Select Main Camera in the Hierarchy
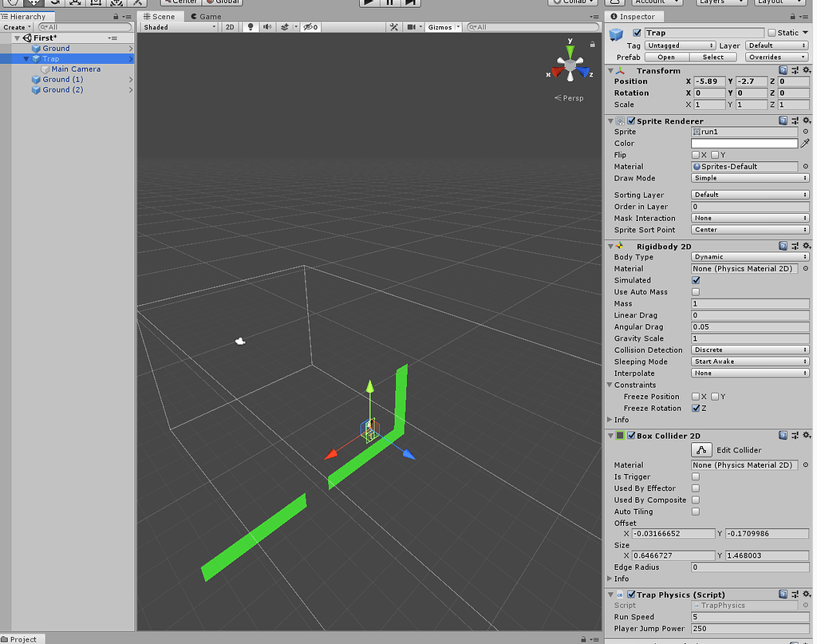Screen dimensions: 817x644 [76, 69]
